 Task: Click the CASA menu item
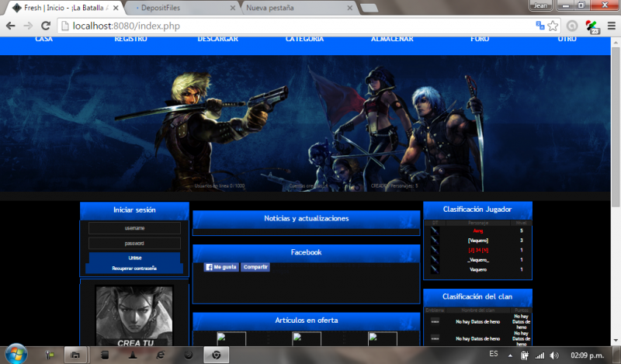[x=43, y=40]
